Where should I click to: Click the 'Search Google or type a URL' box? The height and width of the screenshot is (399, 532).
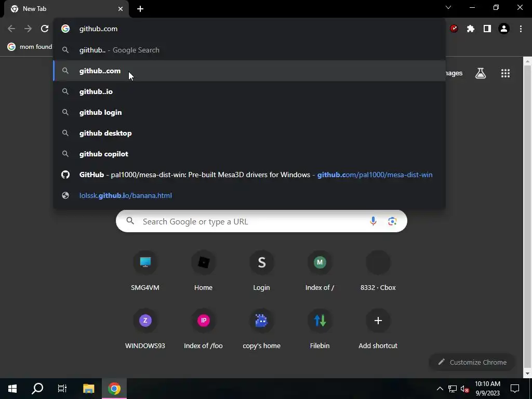point(261,221)
